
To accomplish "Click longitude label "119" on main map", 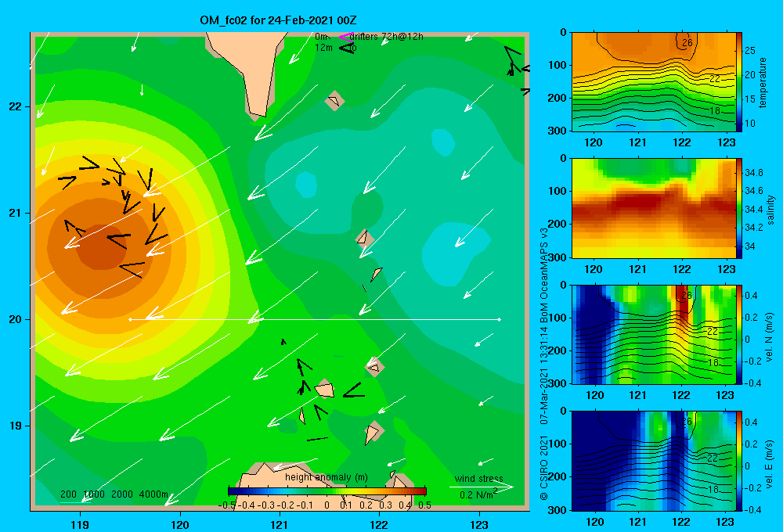I will (x=81, y=524).
